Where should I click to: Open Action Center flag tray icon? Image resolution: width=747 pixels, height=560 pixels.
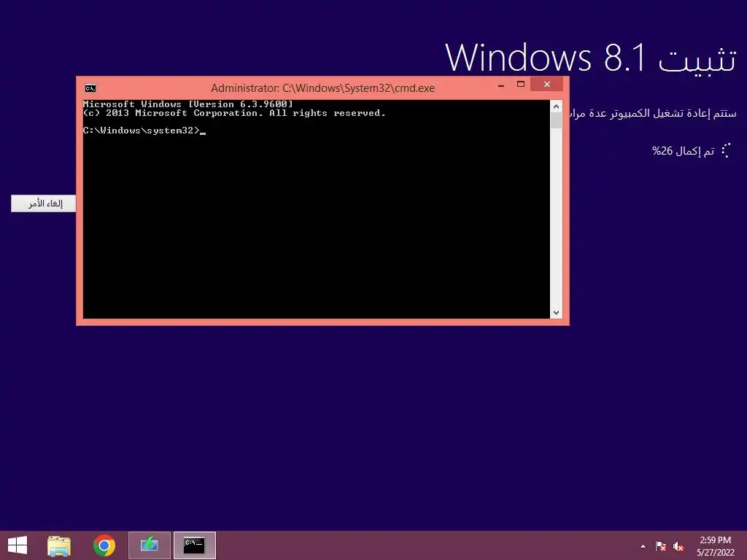click(x=660, y=546)
